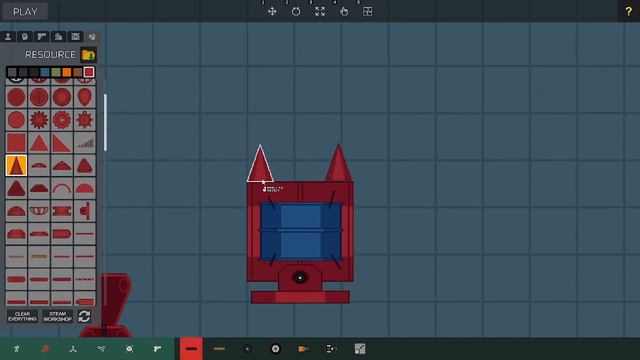The image size is (640, 360).
Task: Click the highlighted red bar tool
Action: 191,349
